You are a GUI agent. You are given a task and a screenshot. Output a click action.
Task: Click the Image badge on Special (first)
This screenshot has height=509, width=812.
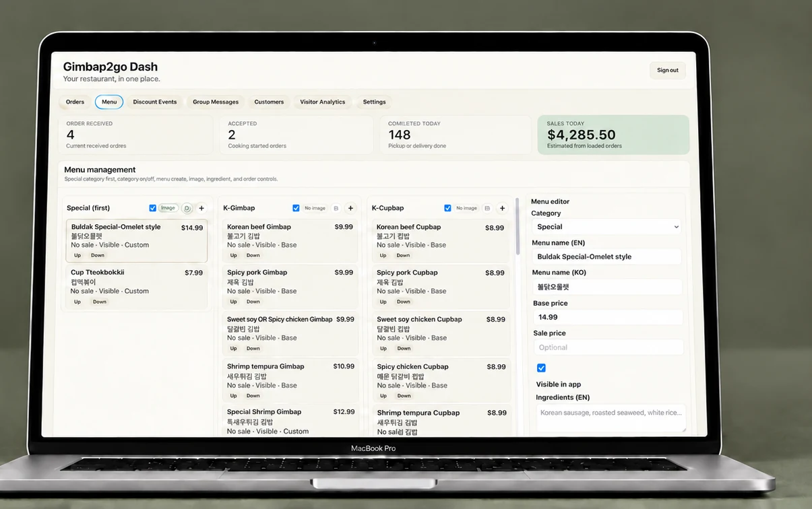[x=168, y=208]
